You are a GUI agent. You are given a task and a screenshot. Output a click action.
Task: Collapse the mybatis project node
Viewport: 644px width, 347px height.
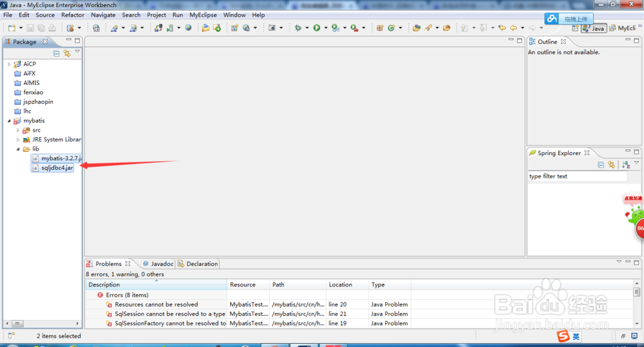9,121
